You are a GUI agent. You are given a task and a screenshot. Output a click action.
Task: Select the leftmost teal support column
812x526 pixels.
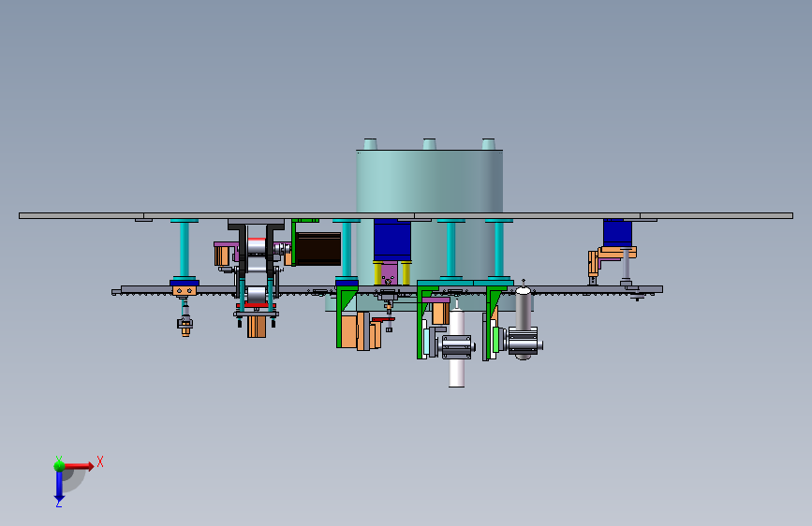click(185, 250)
